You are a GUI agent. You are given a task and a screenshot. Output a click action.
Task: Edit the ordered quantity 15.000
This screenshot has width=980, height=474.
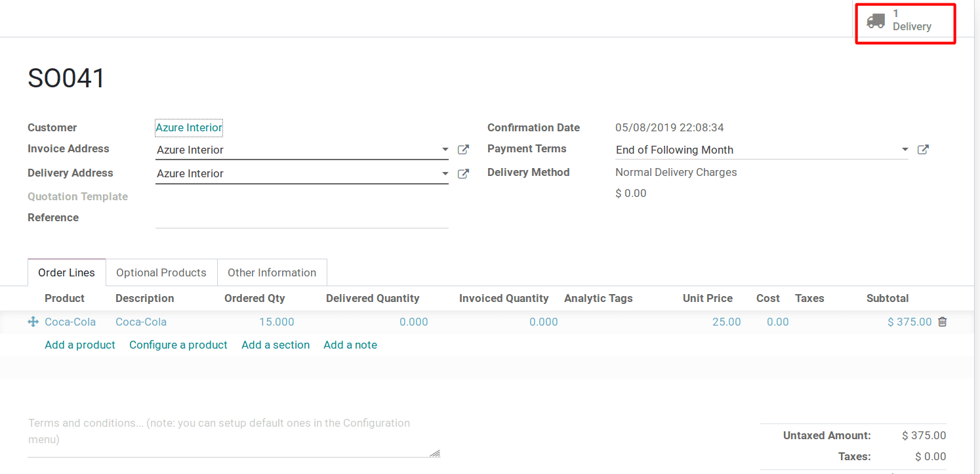click(x=276, y=322)
